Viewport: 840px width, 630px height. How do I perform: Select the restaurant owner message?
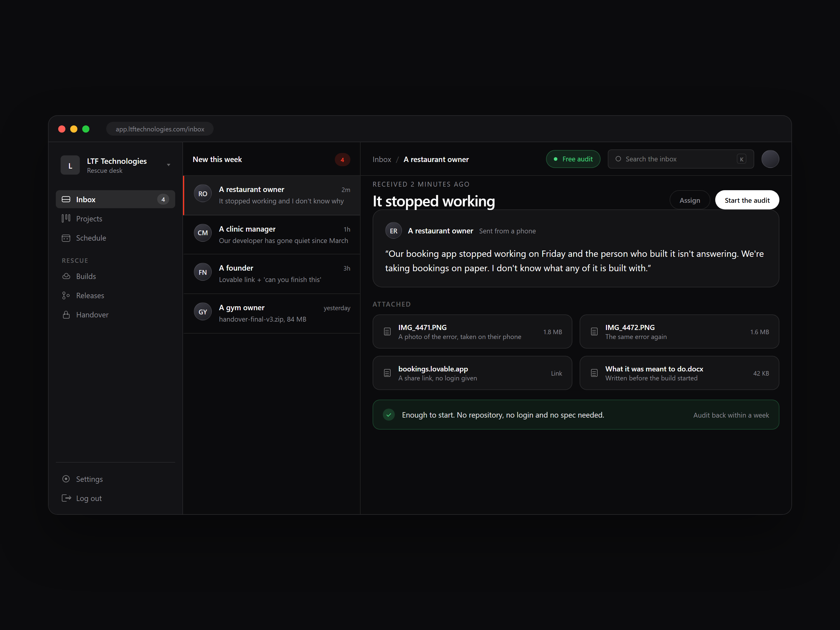pyautogui.click(x=272, y=195)
